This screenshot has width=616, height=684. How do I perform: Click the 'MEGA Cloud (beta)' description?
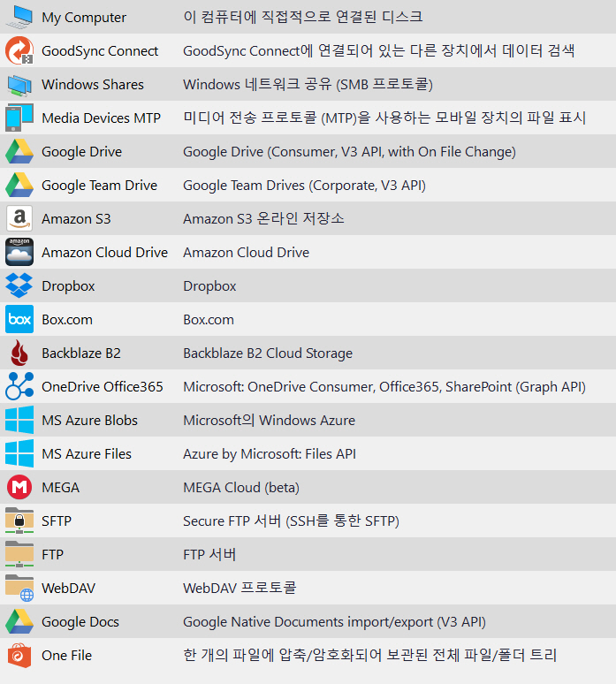click(x=241, y=488)
